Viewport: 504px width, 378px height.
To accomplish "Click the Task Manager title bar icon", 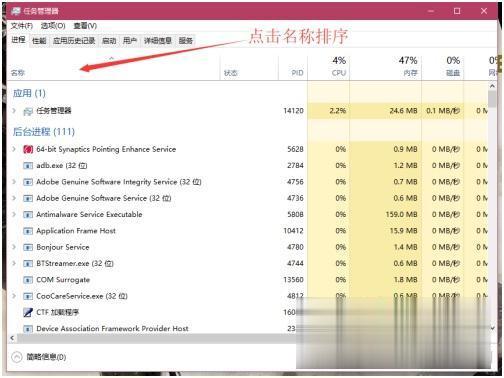I will pos(15,11).
